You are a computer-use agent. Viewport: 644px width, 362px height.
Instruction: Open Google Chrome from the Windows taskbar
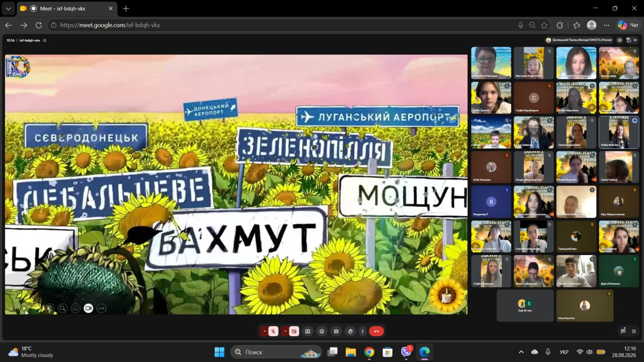click(x=369, y=352)
